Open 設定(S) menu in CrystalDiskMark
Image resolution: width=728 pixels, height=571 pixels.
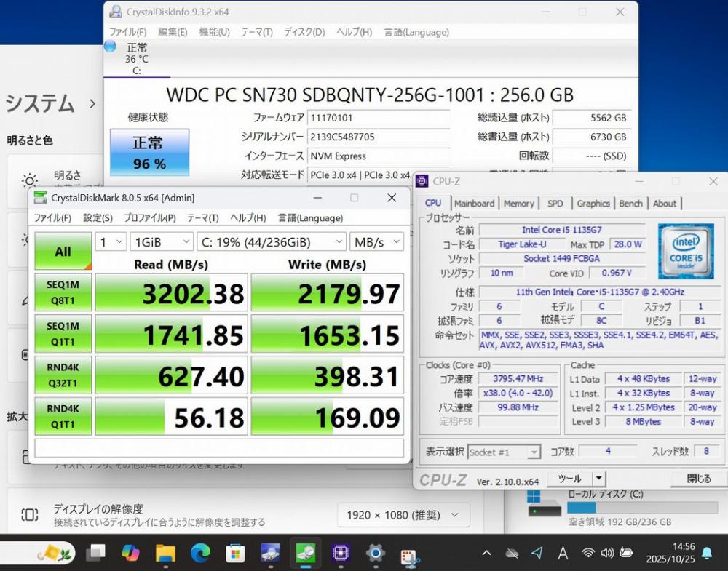[x=98, y=218]
